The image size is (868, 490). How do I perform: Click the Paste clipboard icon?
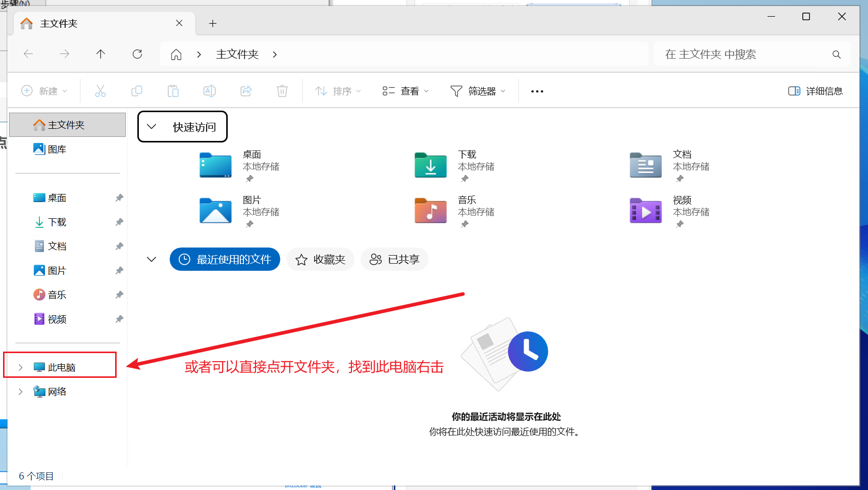point(173,91)
